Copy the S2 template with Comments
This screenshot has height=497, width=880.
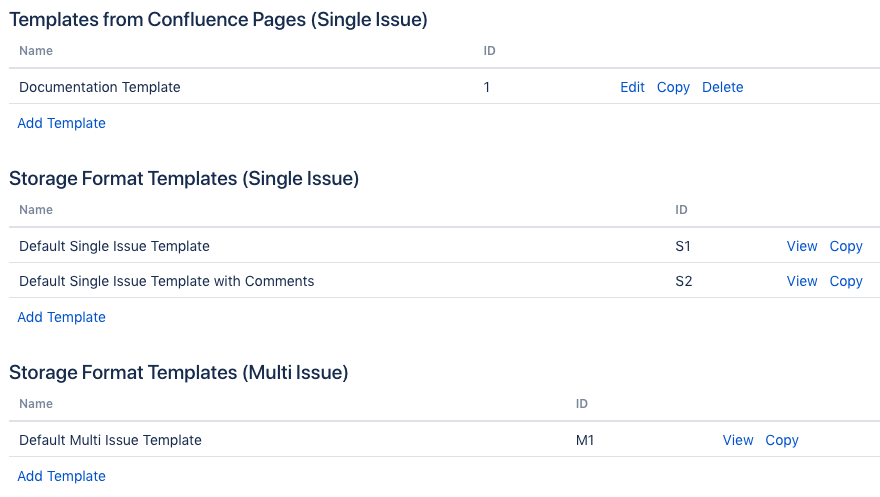[846, 282]
